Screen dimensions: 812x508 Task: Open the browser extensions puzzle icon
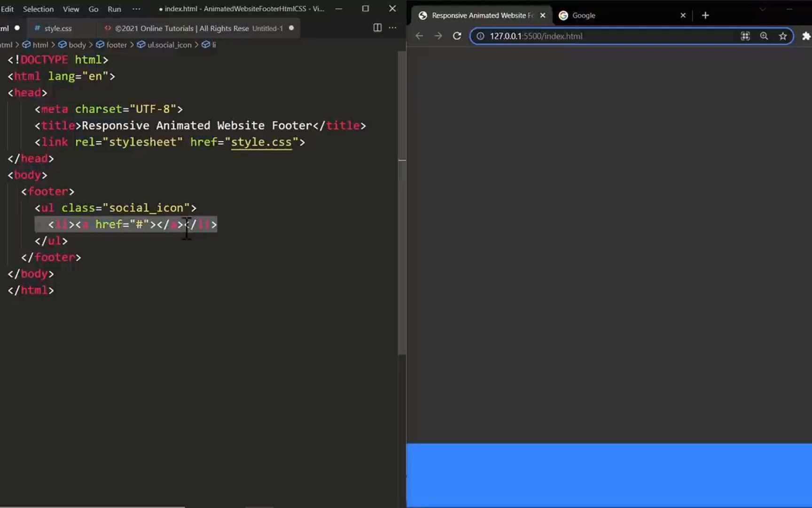point(806,36)
